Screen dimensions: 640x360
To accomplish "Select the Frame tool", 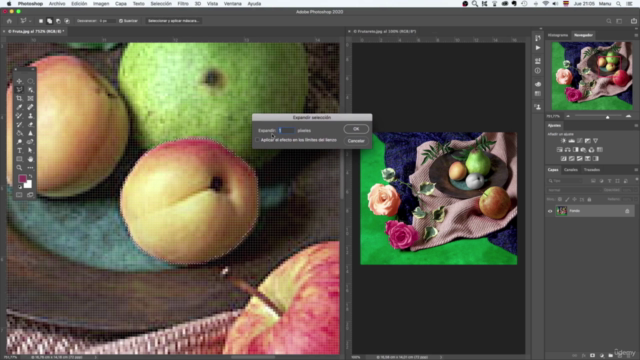I will pos(30,98).
